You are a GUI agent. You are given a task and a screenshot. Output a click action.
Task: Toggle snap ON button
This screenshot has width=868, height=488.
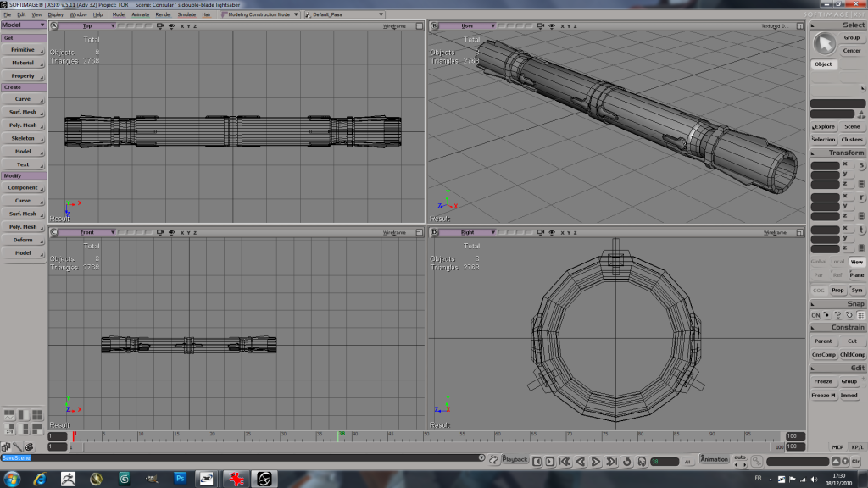pos(815,315)
